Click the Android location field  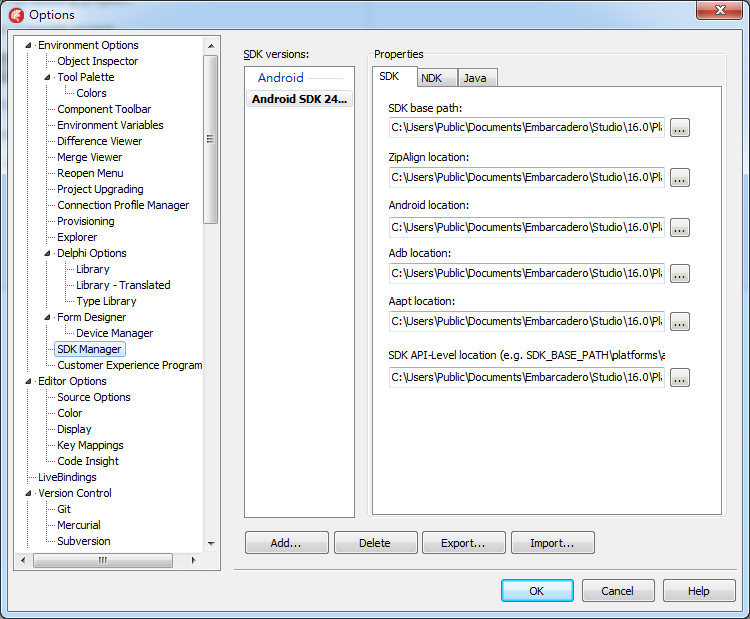click(x=527, y=227)
